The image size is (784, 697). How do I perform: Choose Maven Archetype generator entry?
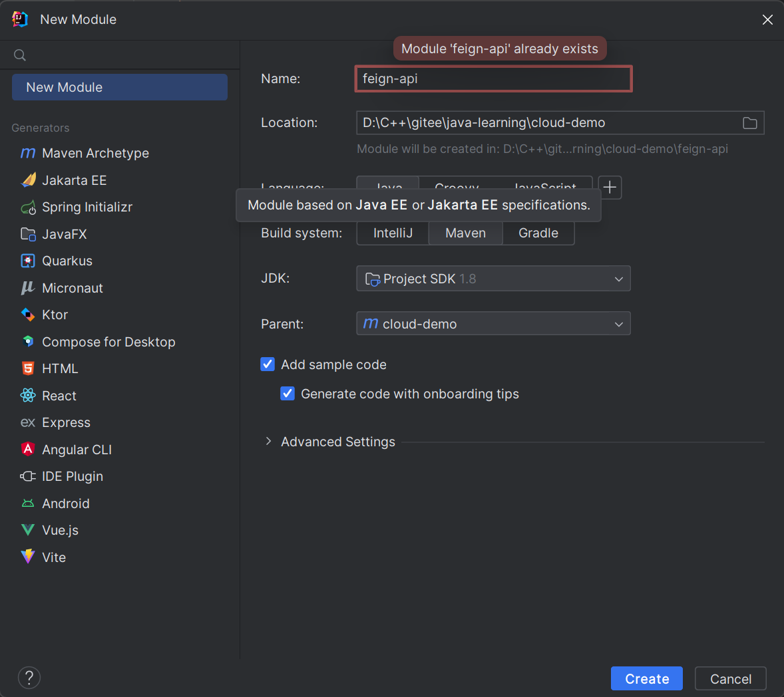pyautogui.click(x=120, y=153)
